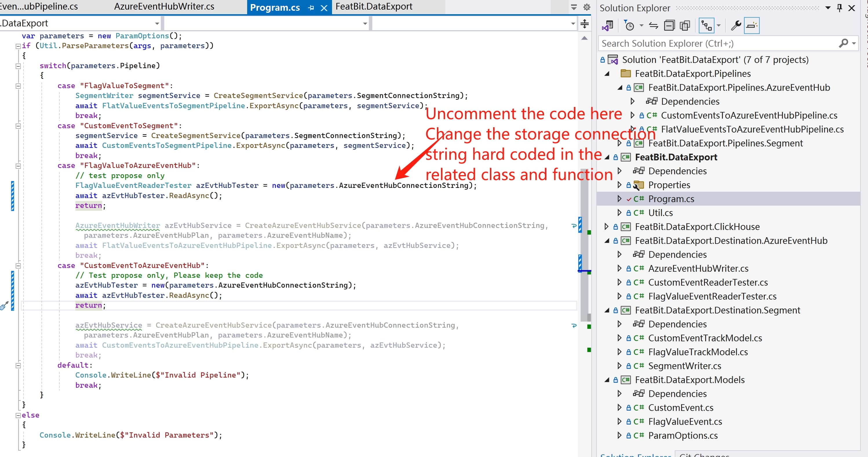Expand FeatBit.DataExport.ClickHouse project node
The height and width of the screenshot is (457, 868).
pos(606,227)
